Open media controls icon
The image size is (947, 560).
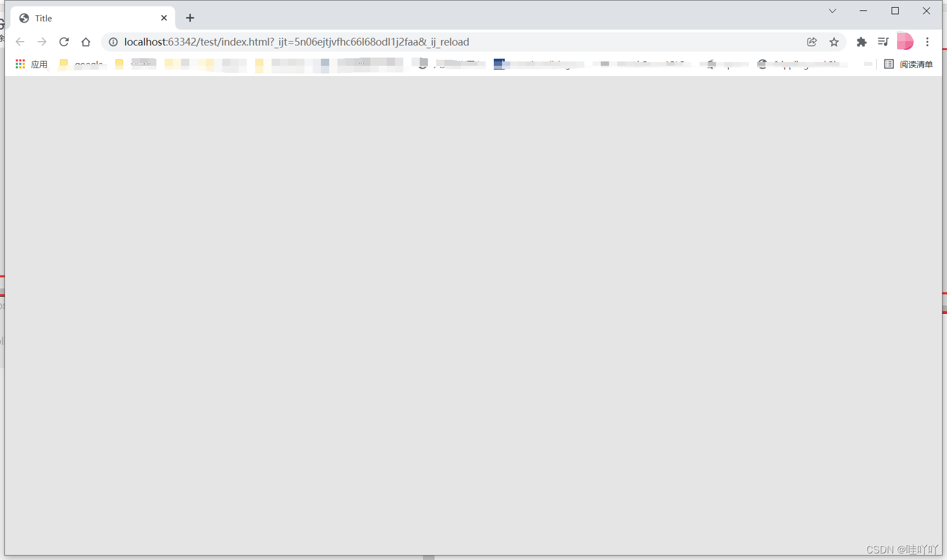click(883, 42)
